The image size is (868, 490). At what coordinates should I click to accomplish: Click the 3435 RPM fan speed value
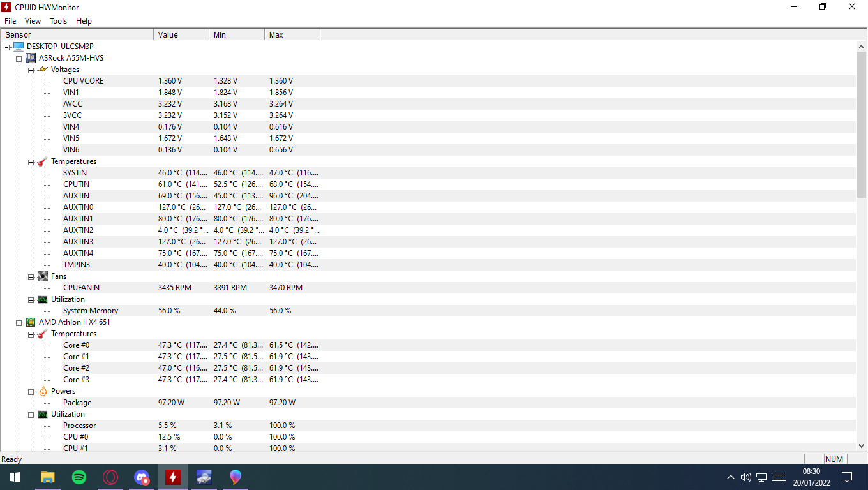click(175, 288)
